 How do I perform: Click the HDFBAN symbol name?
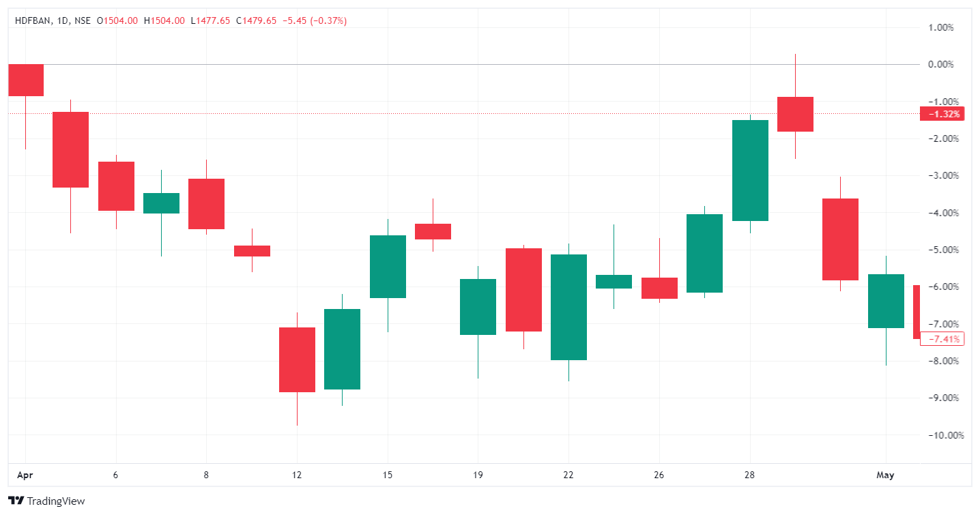coord(33,20)
